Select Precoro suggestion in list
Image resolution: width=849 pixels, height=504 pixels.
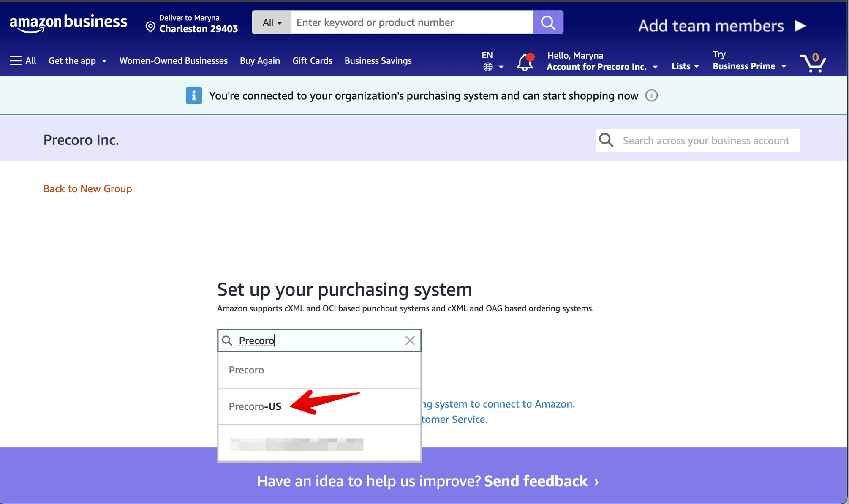tap(319, 370)
